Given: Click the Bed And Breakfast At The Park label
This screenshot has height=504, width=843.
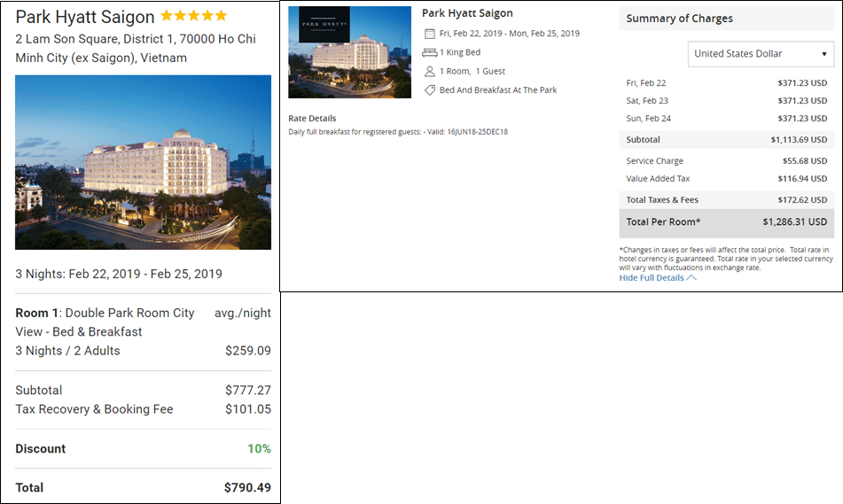Looking at the screenshot, I should pos(498,90).
